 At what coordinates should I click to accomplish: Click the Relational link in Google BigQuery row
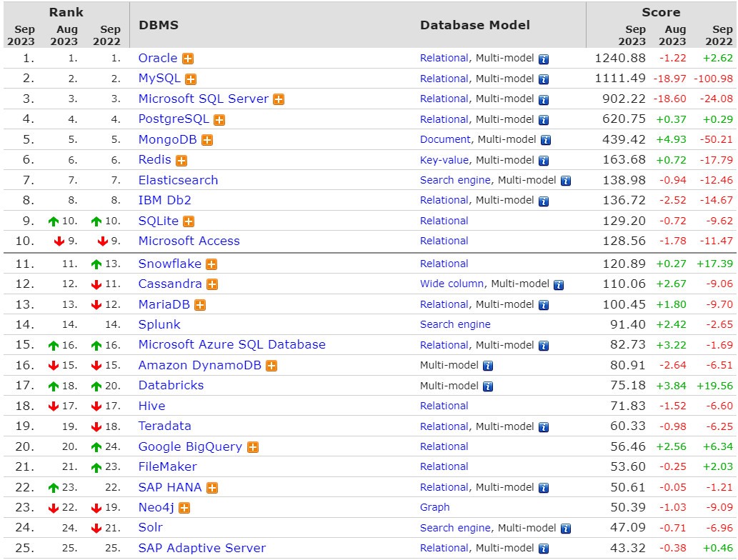click(x=444, y=446)
